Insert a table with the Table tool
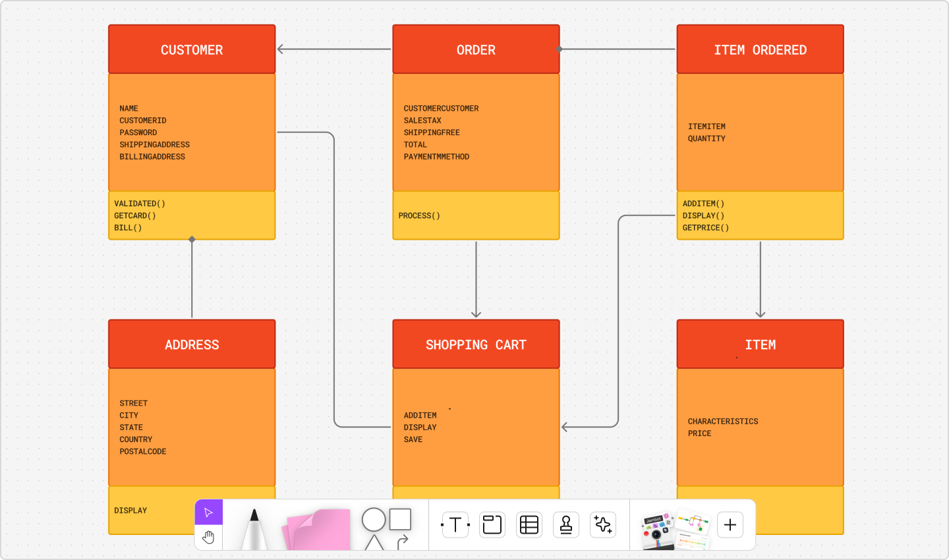949x560 pixels. pyautogui.click(x=529, y=524)
